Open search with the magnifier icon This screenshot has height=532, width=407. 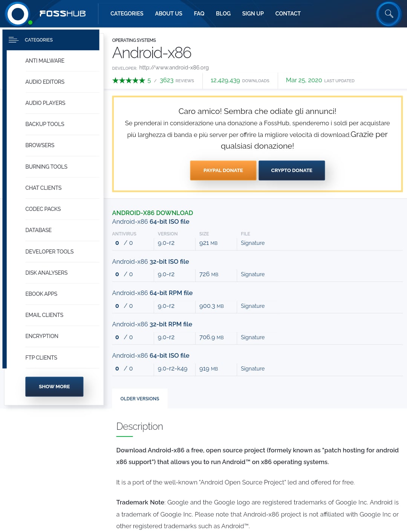pyautogui.click(x=389, y=14)
